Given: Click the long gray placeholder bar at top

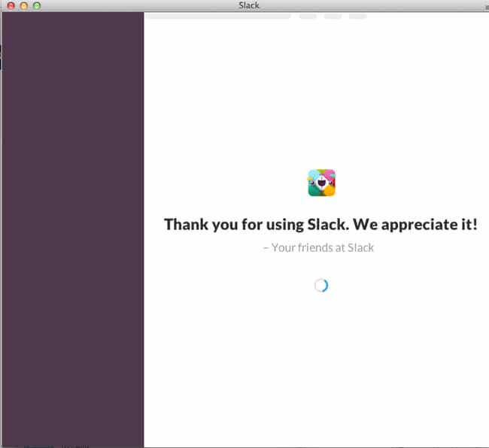Looking at the screenshot, I should (218, 17).
